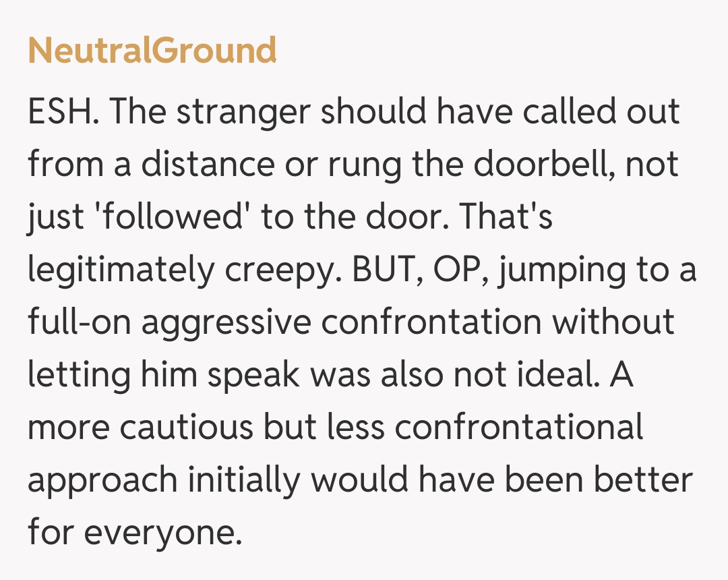This screenshot has width=728, height=580.
Task: Click the word 'without' in the comment
Action: pos(613,322)
